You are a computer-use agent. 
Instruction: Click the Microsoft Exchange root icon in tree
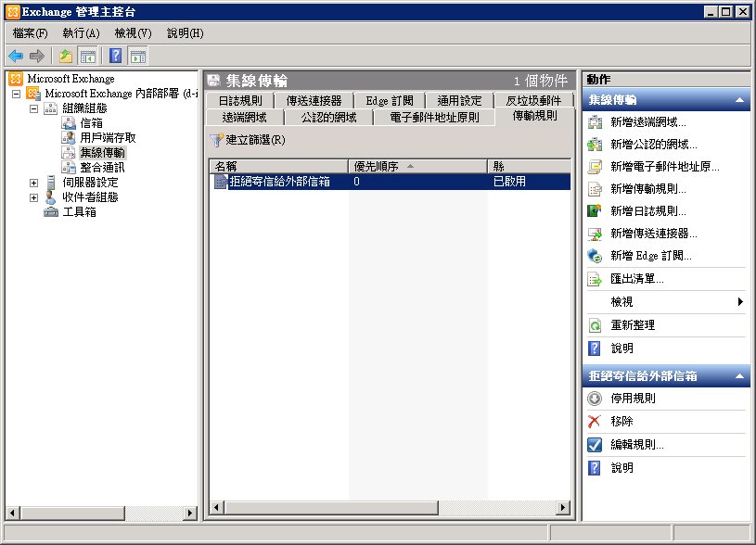click(x=16, y=79)
